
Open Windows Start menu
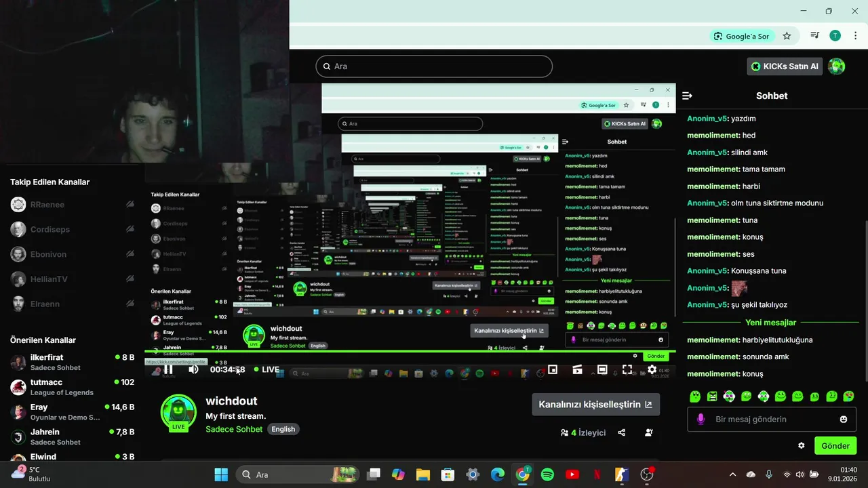221,474
